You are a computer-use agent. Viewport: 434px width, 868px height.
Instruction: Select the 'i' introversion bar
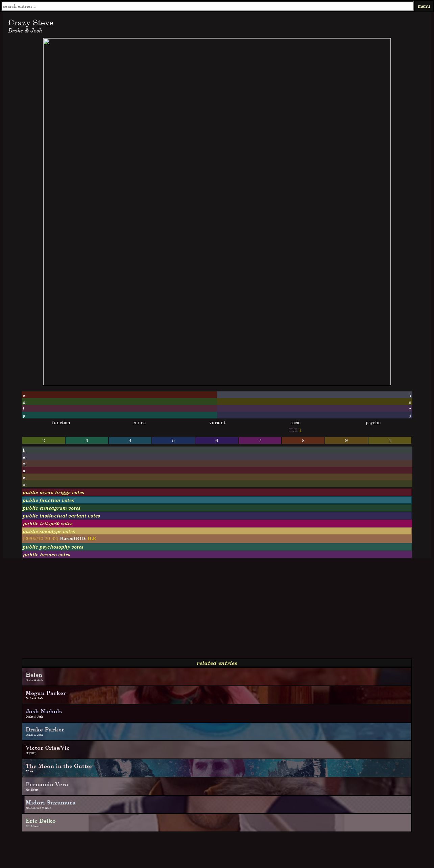coord(315,395)
